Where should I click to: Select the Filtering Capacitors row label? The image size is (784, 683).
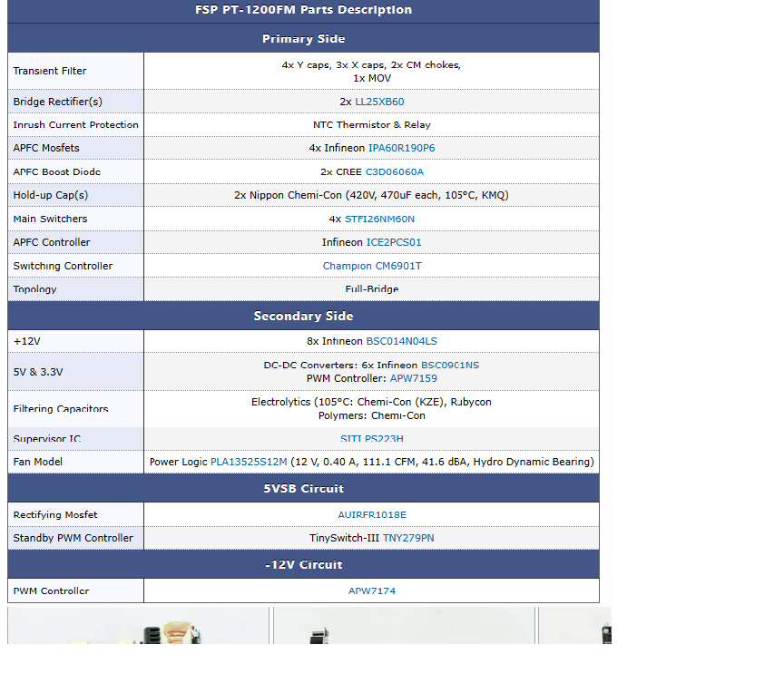[x=61, y=409]
